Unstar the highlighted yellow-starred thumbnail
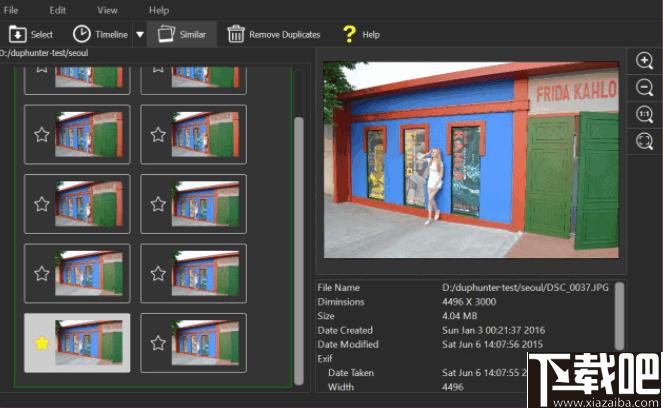This screenshot has width=663, height=408. (x=42, y=343)
